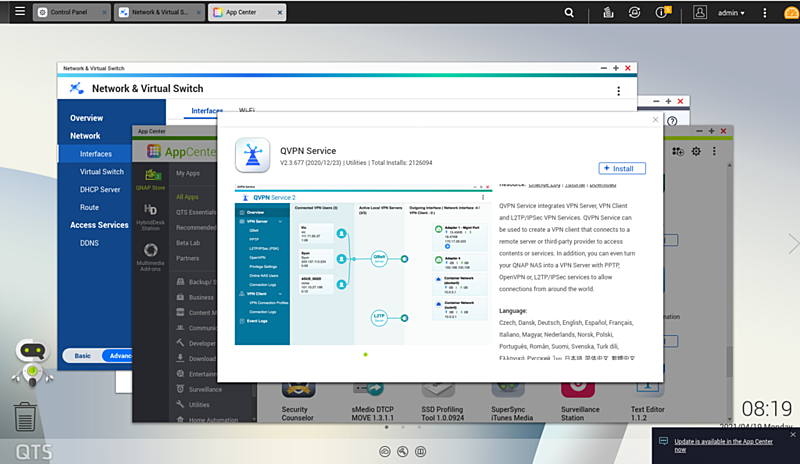Open the QTS main menu hamburger icon
The width and height of the screenshot is (800, 464).
click(x=19, y=11)
